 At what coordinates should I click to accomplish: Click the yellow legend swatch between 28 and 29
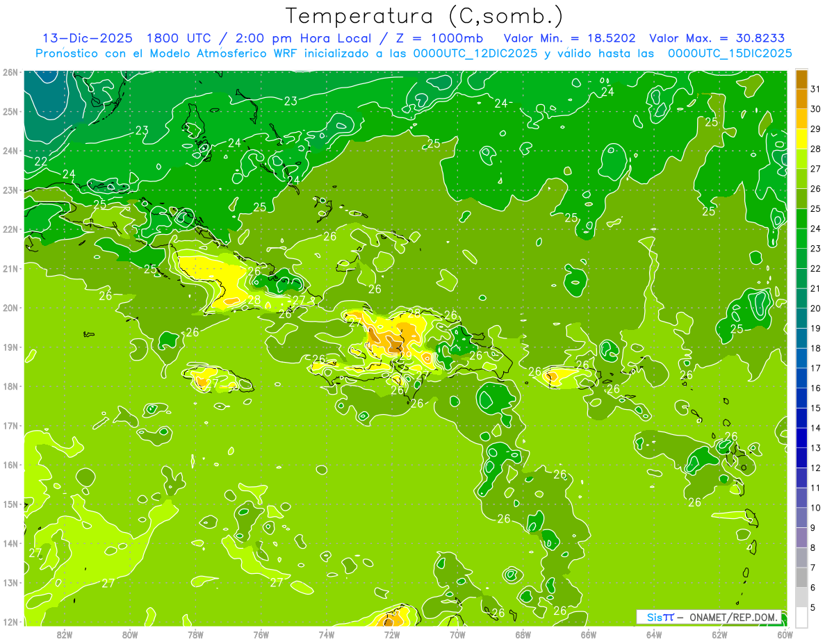801,139
